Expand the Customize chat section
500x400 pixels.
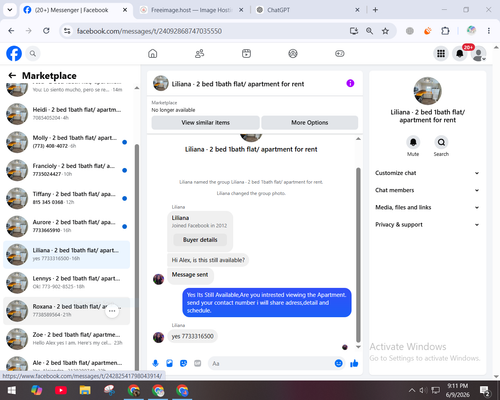point(427,173)
